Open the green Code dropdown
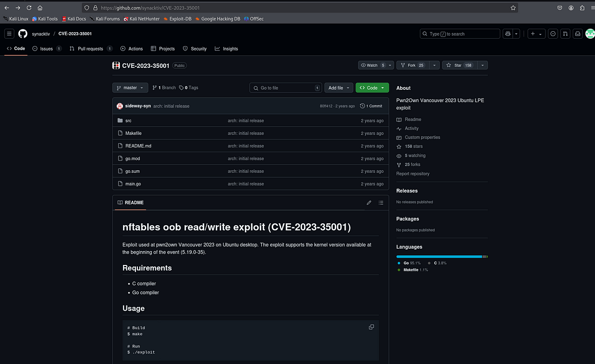The image size is (595, 364). point(372,88)
